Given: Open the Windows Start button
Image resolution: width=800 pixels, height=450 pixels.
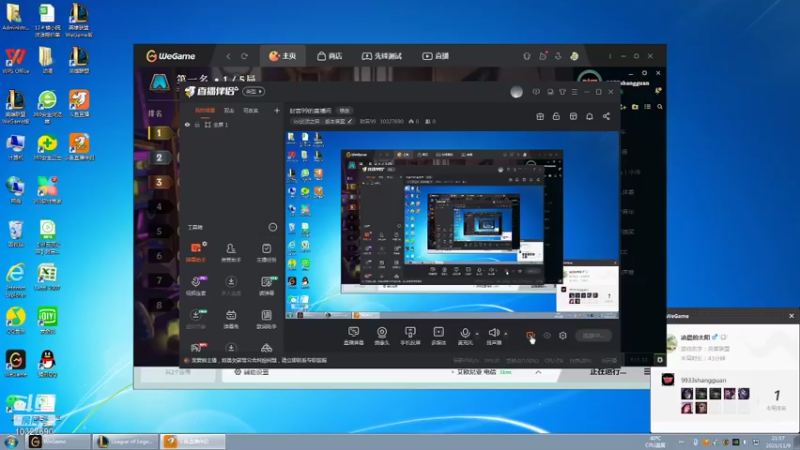Looking at the screenshot, I should point(11,441).
